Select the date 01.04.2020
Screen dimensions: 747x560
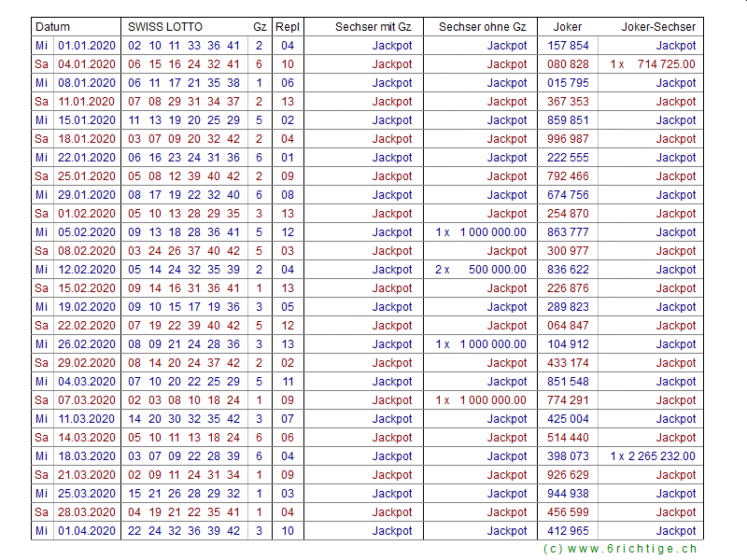(88, 531)
